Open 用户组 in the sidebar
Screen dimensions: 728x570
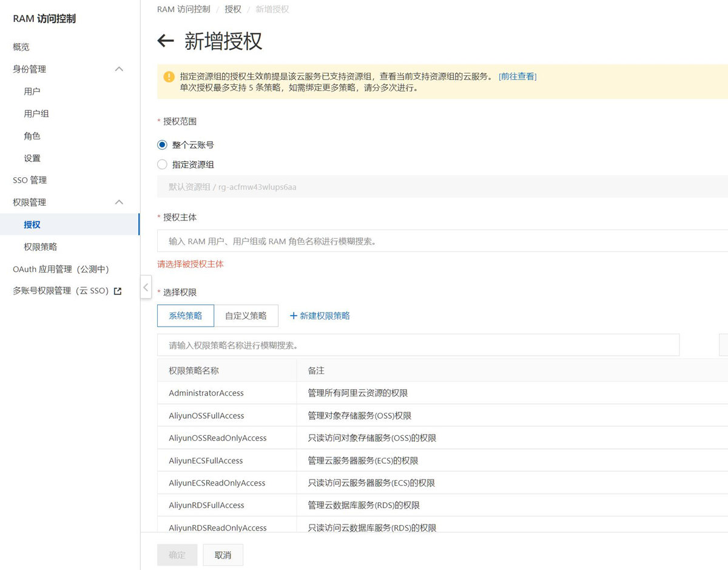(36, 114)
